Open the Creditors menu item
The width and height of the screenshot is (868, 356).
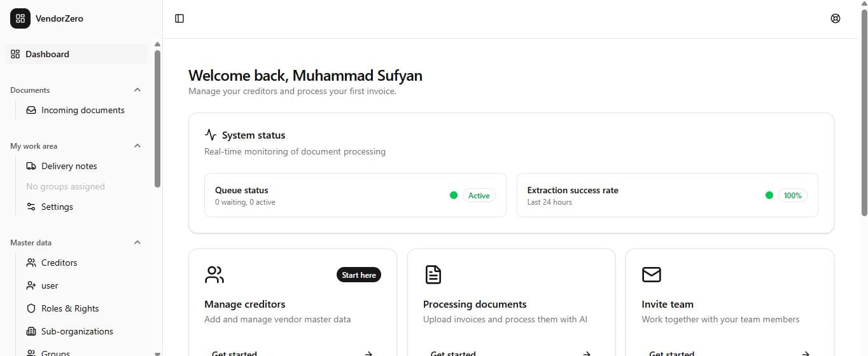pos(59,263)
